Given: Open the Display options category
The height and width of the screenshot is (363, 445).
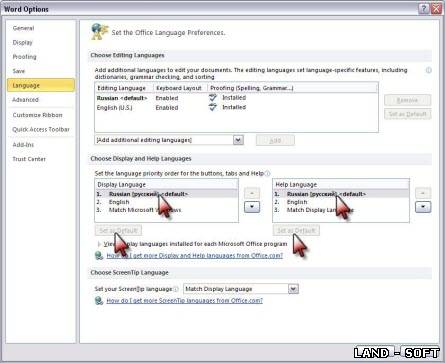Looking at the screenshot, I should point(22,43).
